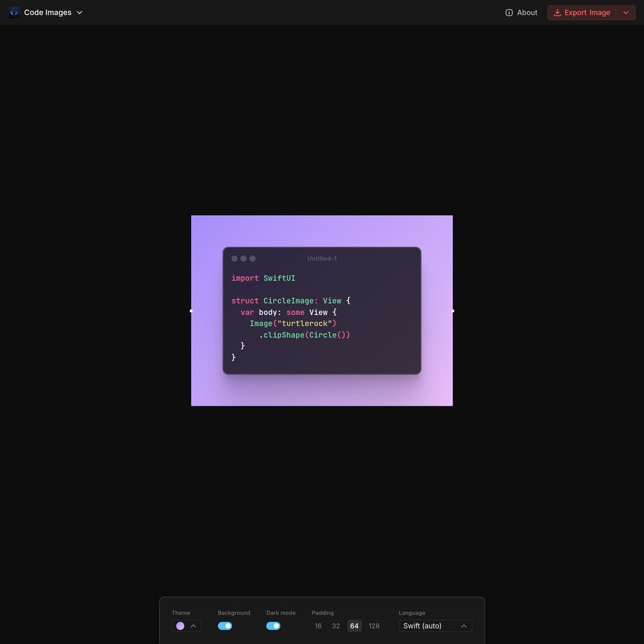Image resolution: width=644 pixels, height=644 pixels.
Task: Click the Export Image download icon
Action: coord(557,13)
